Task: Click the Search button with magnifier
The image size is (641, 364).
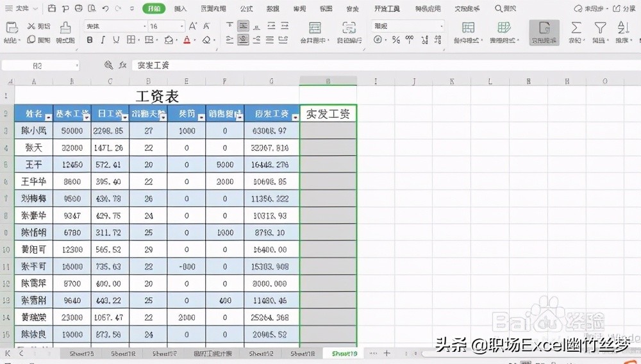Action: [x=505, y=8]
